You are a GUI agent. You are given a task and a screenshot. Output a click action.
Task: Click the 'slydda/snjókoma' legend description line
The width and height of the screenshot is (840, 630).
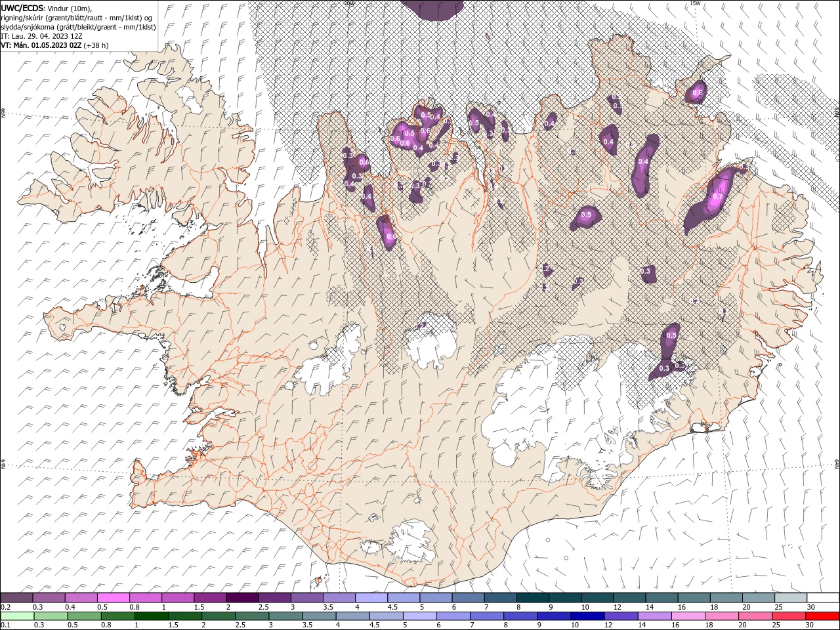[x=79, y=27]
